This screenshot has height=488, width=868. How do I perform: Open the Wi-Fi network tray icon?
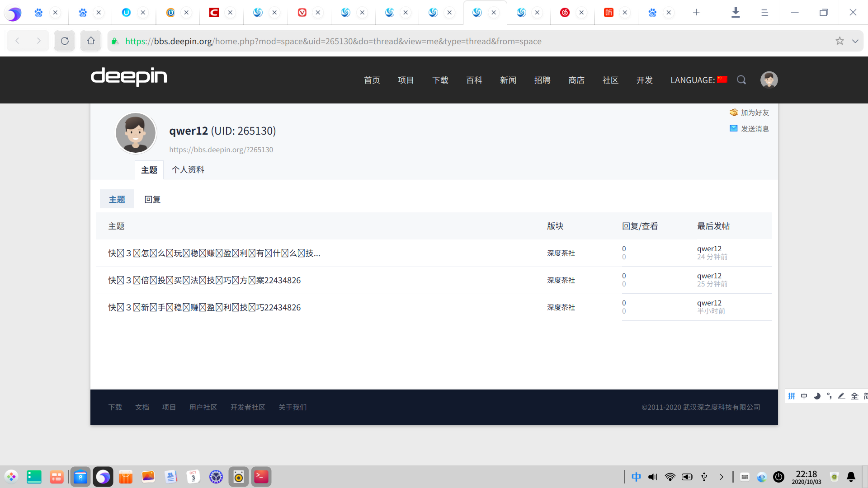pos(670,477)
